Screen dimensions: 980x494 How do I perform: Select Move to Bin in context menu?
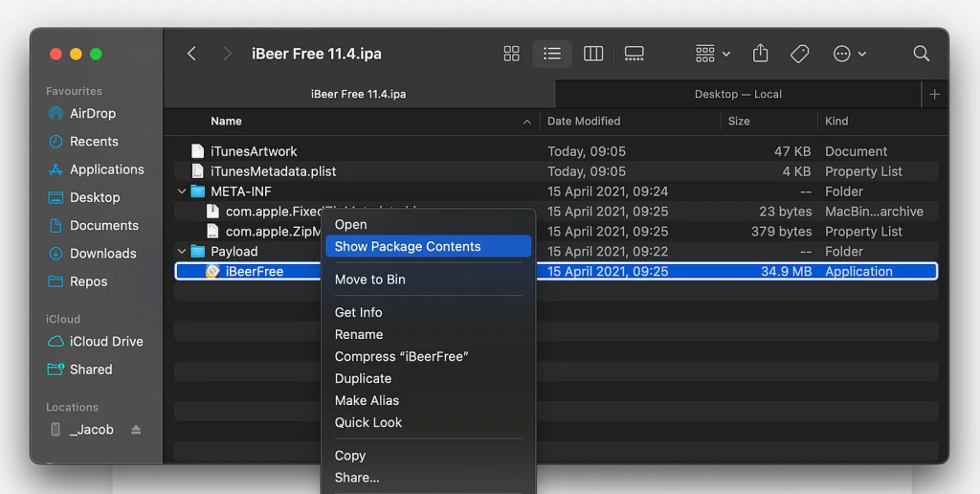click(x=369, y=280)
